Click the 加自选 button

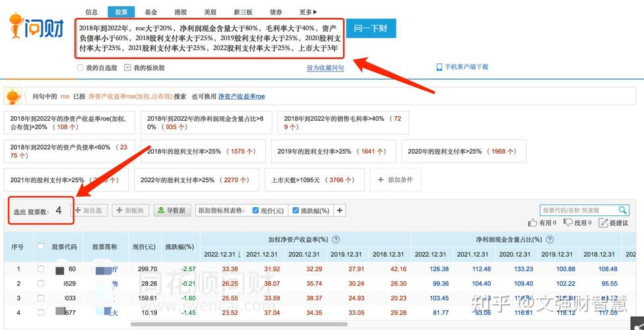click(x=89, y=211)
